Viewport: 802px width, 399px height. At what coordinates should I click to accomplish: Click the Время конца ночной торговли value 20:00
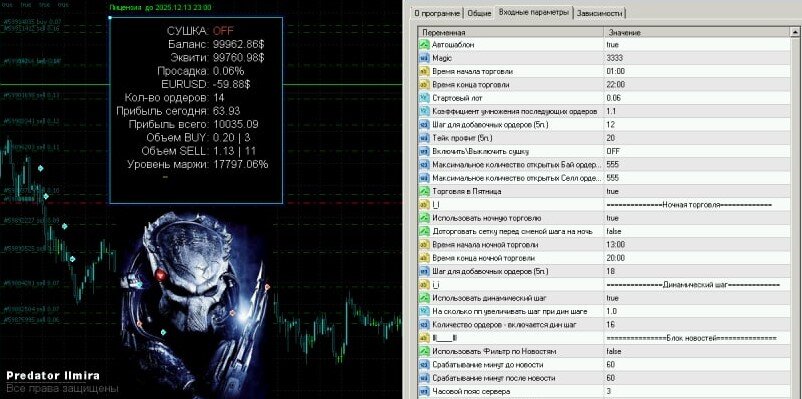[x=697, y=258]
